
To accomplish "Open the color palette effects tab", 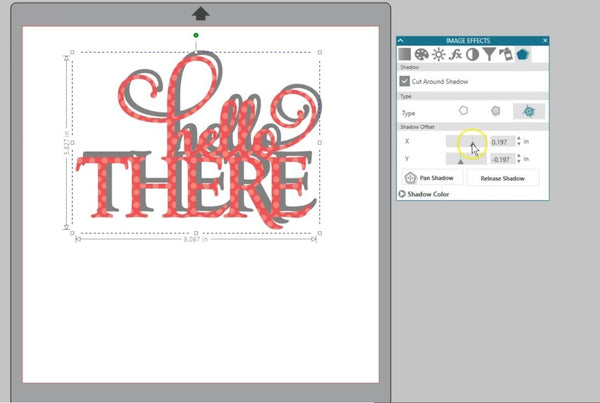I will (421, 54).
